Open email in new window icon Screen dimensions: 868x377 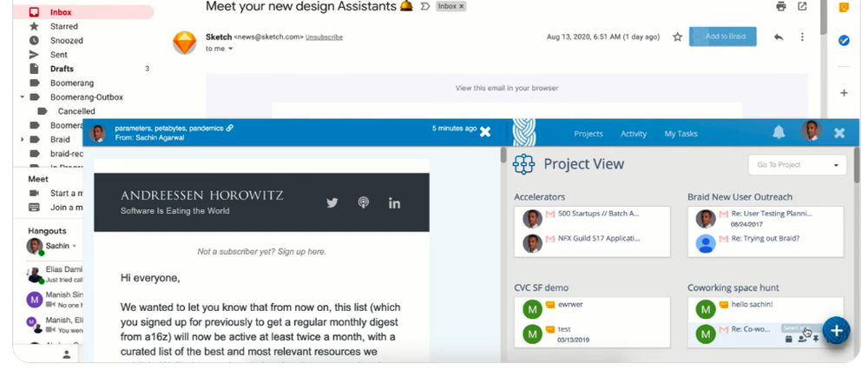point(802,7)
